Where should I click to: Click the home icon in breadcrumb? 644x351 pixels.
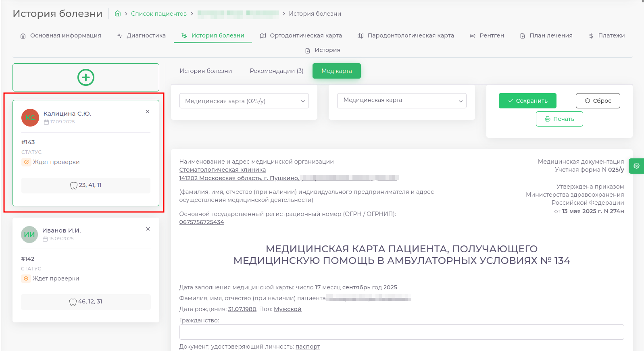click(x=118, y=13)
